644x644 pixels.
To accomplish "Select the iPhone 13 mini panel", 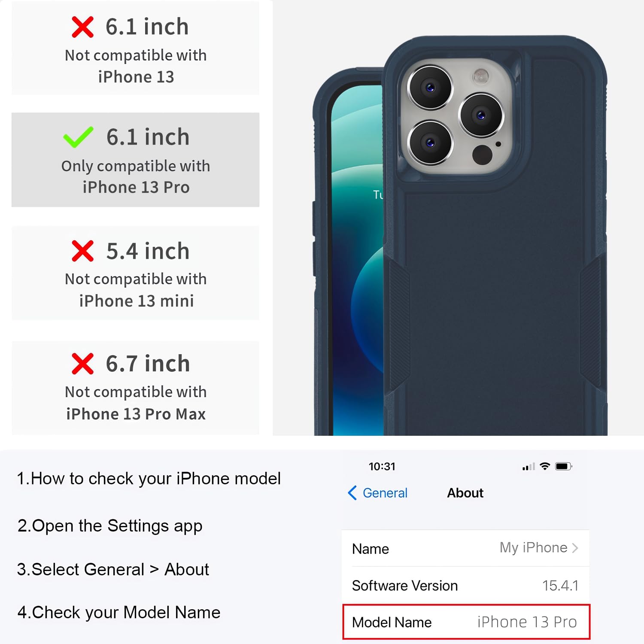I will point(135,273).
